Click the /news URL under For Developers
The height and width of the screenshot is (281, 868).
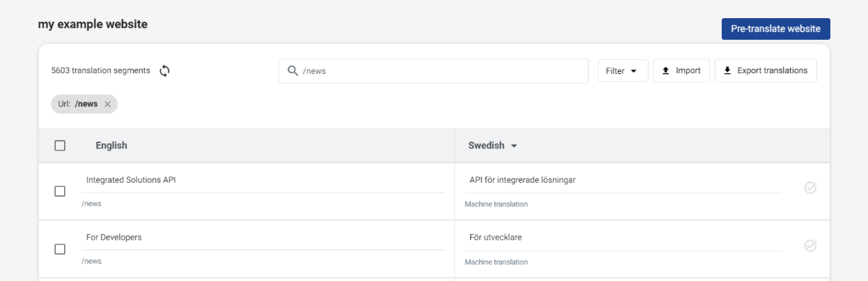point(91,261)
